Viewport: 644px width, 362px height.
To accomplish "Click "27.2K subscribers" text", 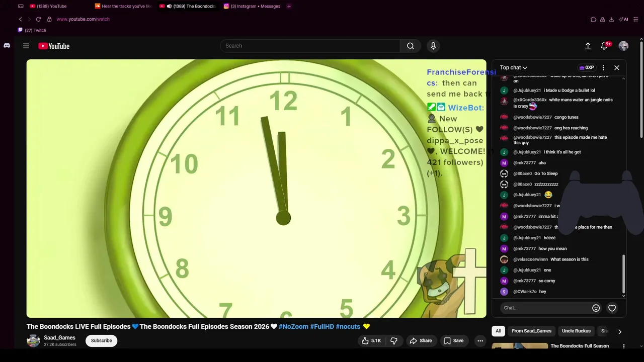I will (x=60, y=344).
